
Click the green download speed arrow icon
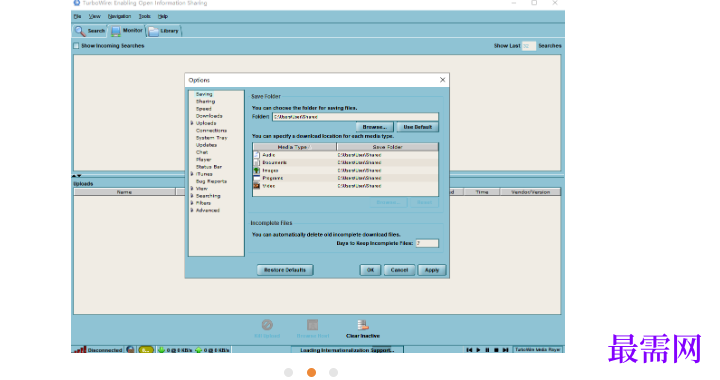coord(162,350)
